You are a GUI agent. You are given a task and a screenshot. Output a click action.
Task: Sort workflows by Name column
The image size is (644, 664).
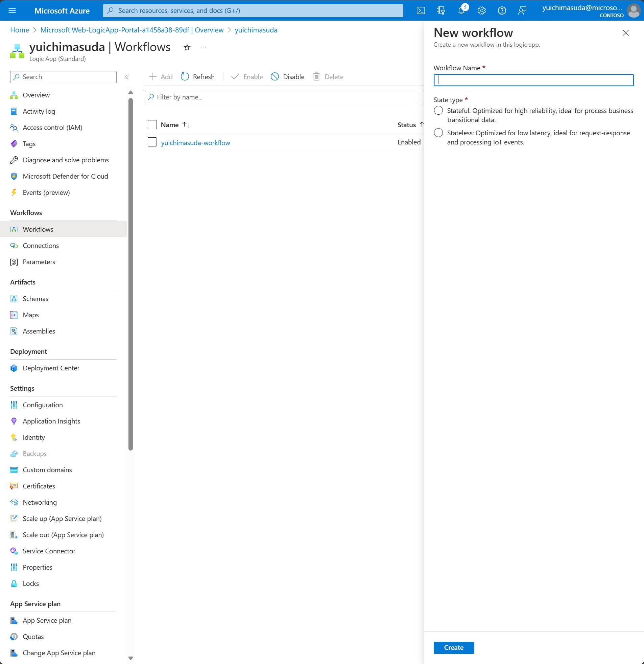169,125
